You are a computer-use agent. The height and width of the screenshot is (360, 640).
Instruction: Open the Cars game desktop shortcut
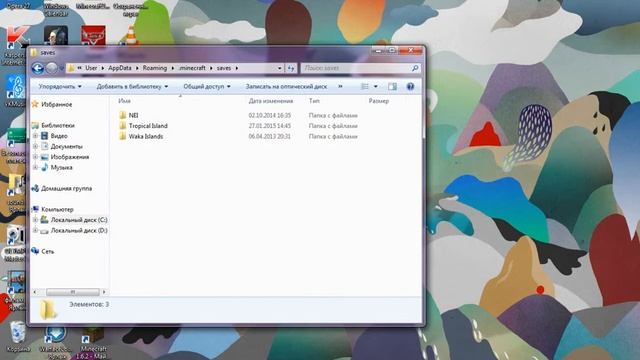point(93,36)
